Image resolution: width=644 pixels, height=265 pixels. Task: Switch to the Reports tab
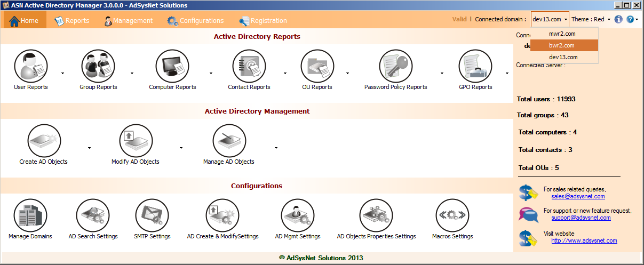71,20
